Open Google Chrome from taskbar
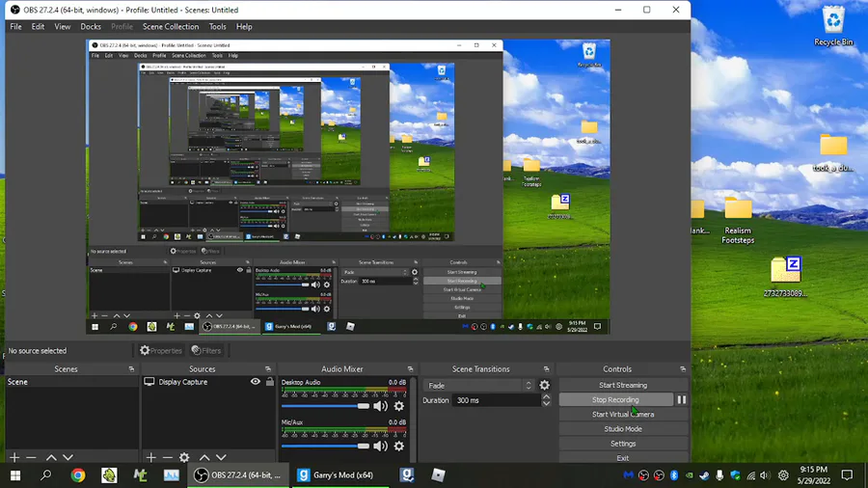The image size is (868, 488). [x=77, y=475]
